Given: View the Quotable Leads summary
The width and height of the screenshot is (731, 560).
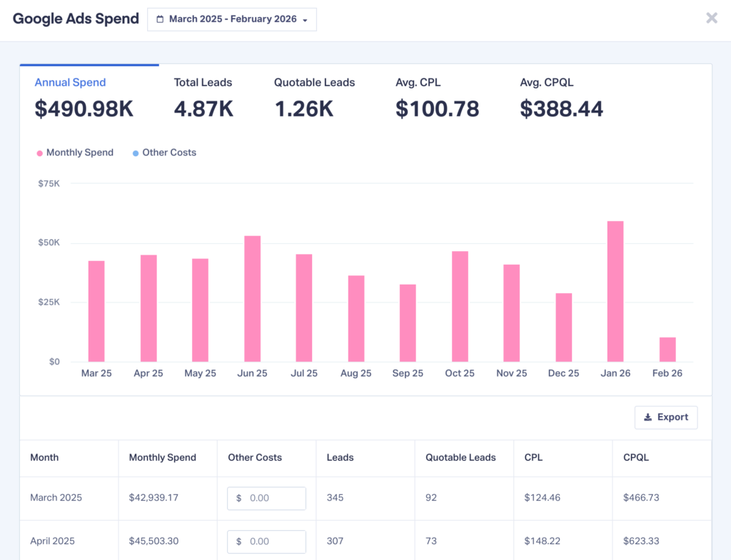Looking at the screenshot, I should (314, 96).
